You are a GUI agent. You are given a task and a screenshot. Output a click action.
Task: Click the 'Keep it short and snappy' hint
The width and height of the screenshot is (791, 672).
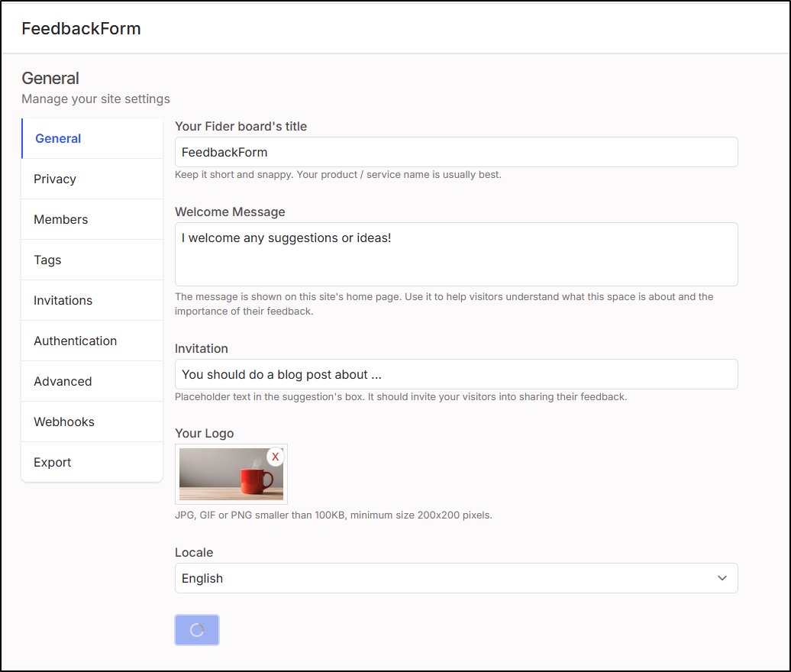338,175
